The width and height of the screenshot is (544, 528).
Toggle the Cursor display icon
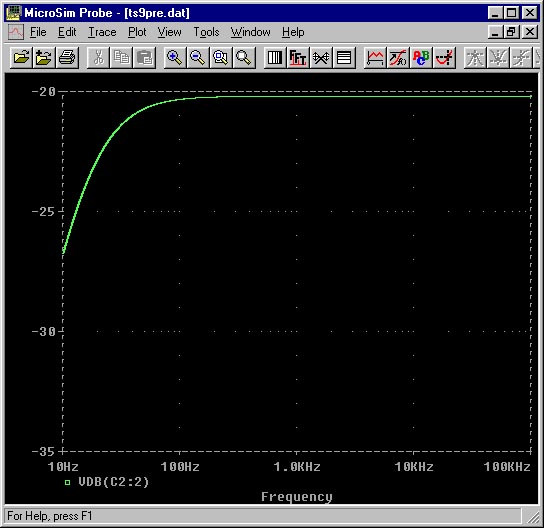coord(444,58)
